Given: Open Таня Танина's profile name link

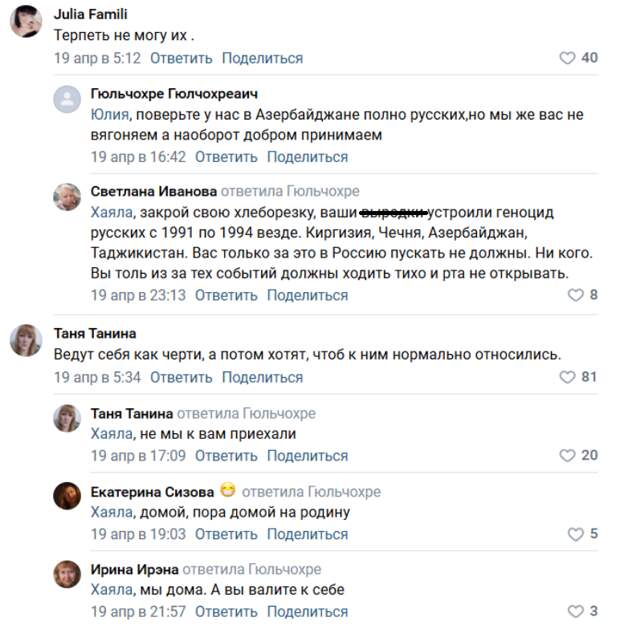Looking at the screenshot, I should [x=95, y=333].
